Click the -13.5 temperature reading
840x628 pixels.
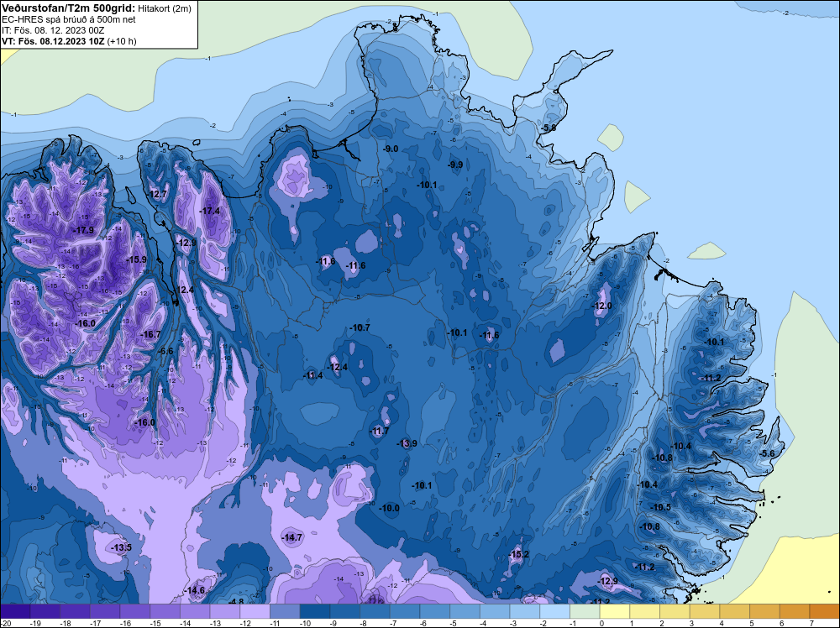121,547
